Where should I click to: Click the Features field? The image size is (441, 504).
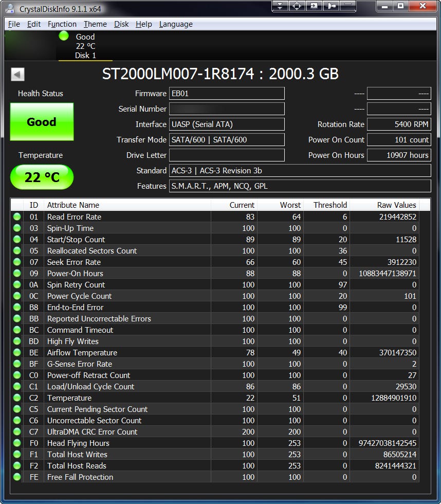pyautogui.click(x=300, y=186)
